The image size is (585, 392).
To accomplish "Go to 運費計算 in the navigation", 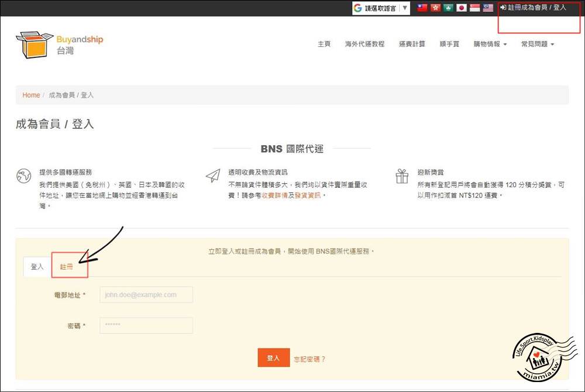I will click(412, 44).
